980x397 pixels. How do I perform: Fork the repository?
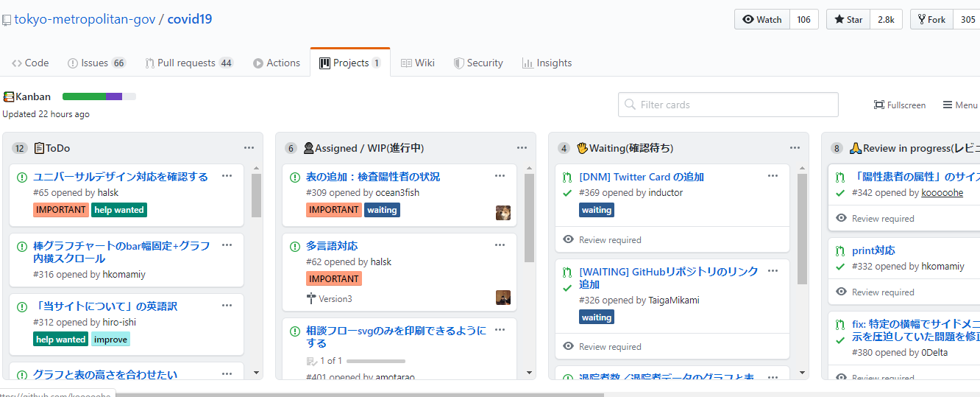pos(931,20)
